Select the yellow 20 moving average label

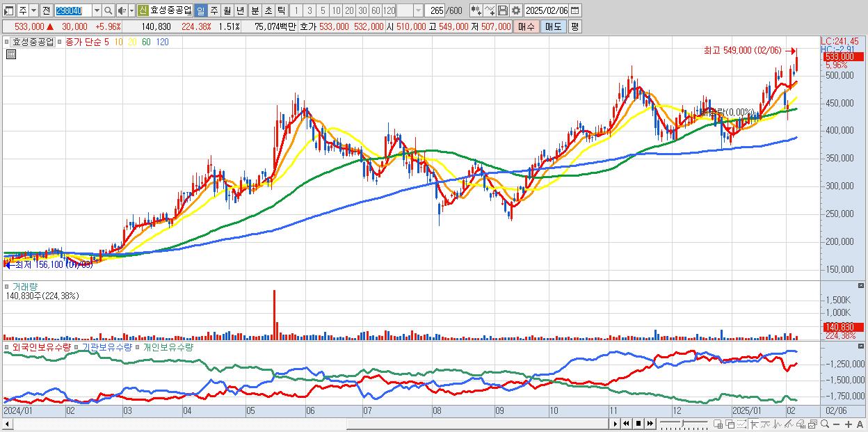(132, 42)
